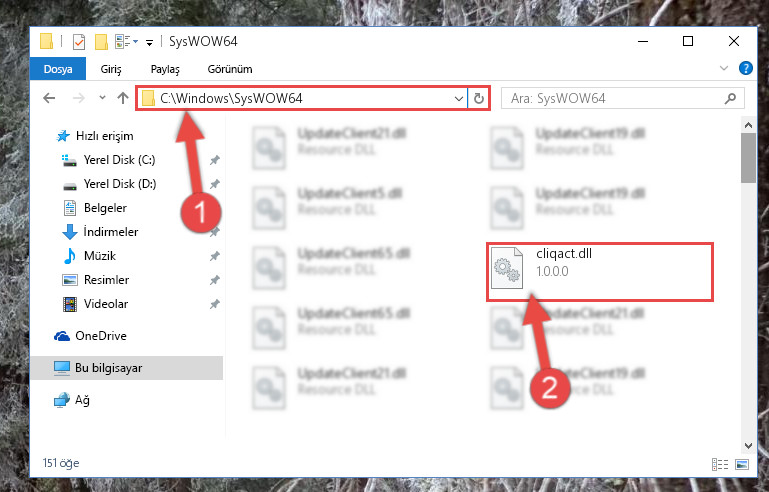Image resolution: width=769 pixels, height=492 pixels.
Task: Click the Back navigation arrow
Action: pyautogui.click(x=49, y=98)
